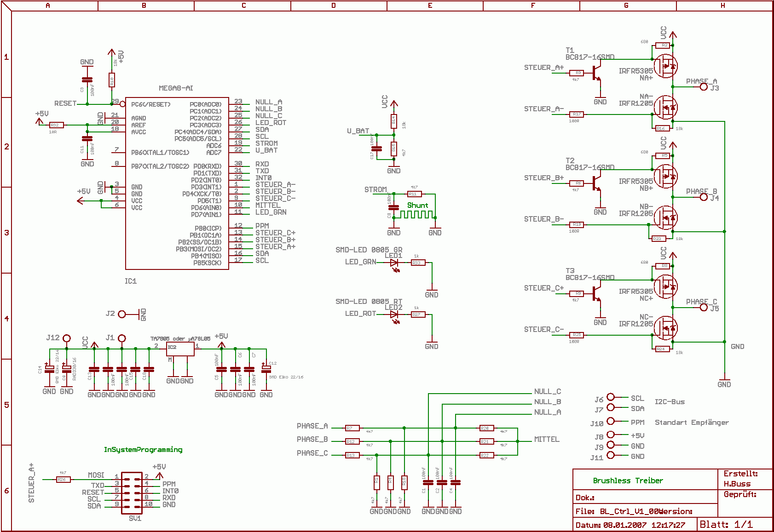Click the J12 connector pad circle
This screenshot has height=532, width=774.
(67, 338)
